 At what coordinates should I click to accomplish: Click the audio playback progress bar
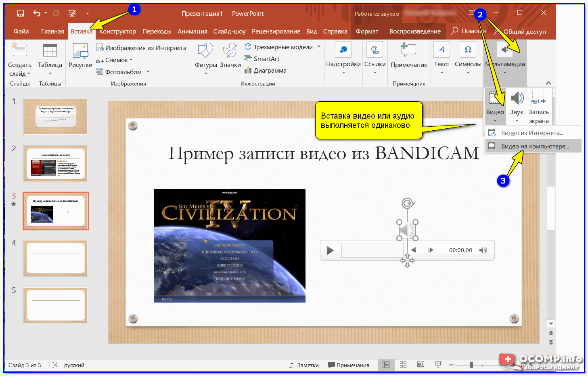pos(372,250)
